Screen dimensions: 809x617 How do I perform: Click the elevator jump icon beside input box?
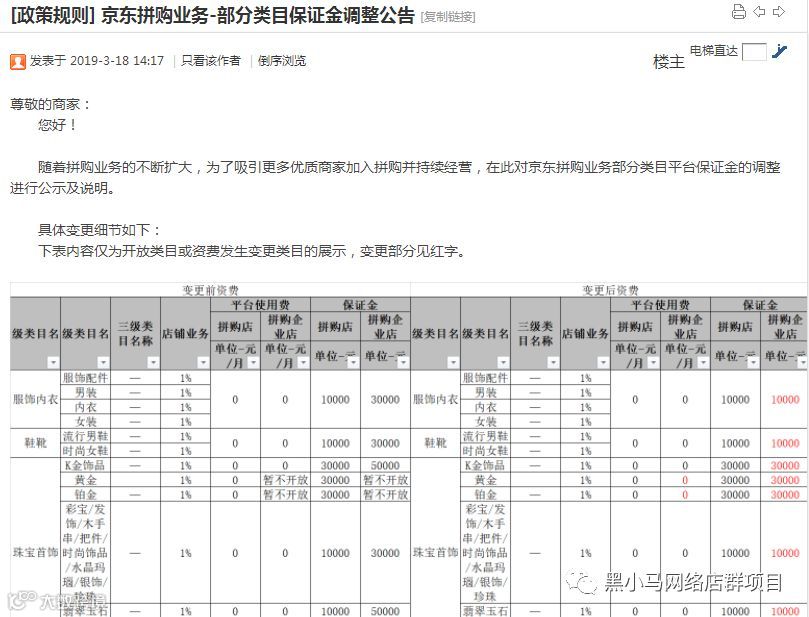point(779,52)
